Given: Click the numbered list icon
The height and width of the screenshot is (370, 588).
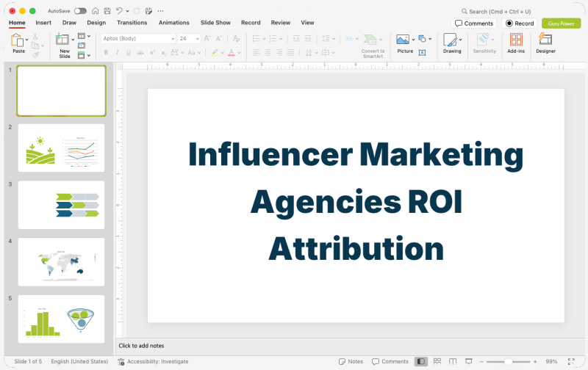Looking at the screenshot, I should tap(273, 38).
